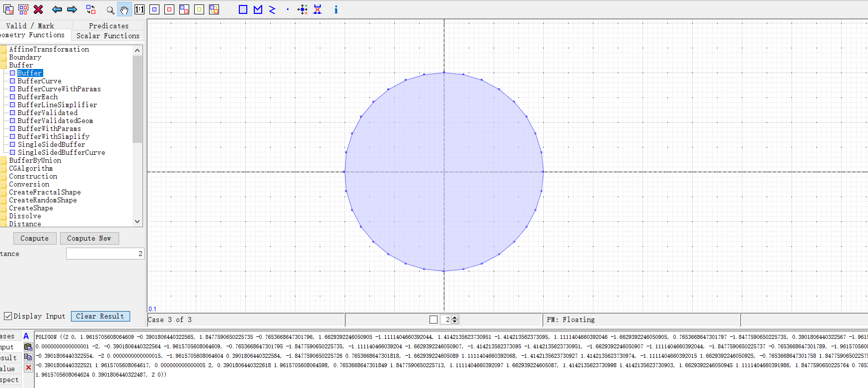Delete the current case with red X
Screen dimensions: 868x388
point(38,9)
